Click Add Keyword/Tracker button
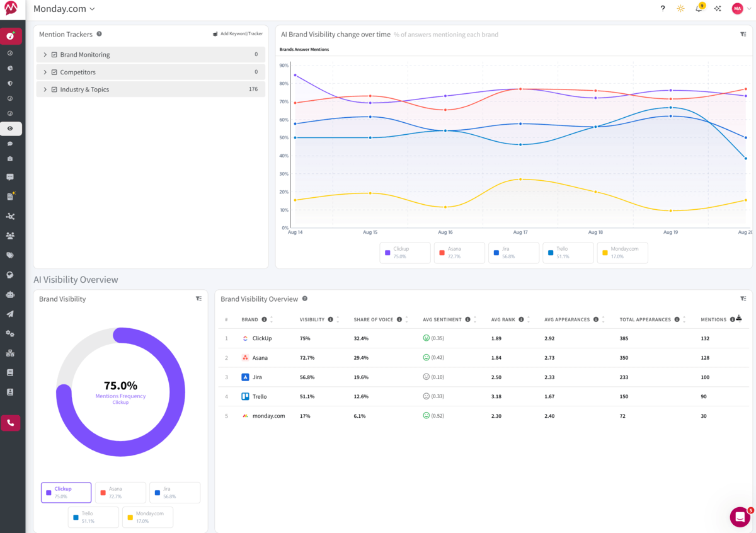Image resolution: width=756 pixels, height=533 pixels. tap(238, 34)
